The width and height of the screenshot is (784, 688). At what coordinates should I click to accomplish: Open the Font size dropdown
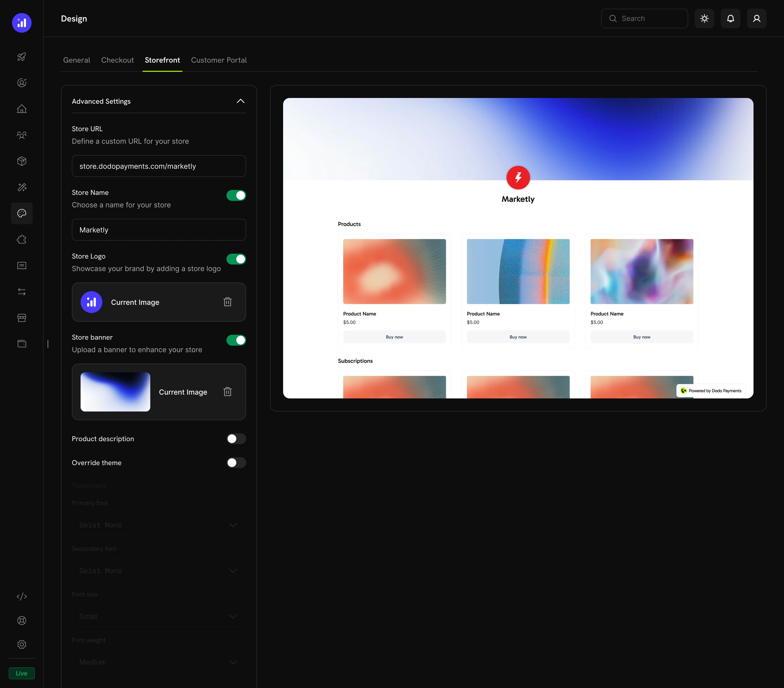click(x=158, y=616)
